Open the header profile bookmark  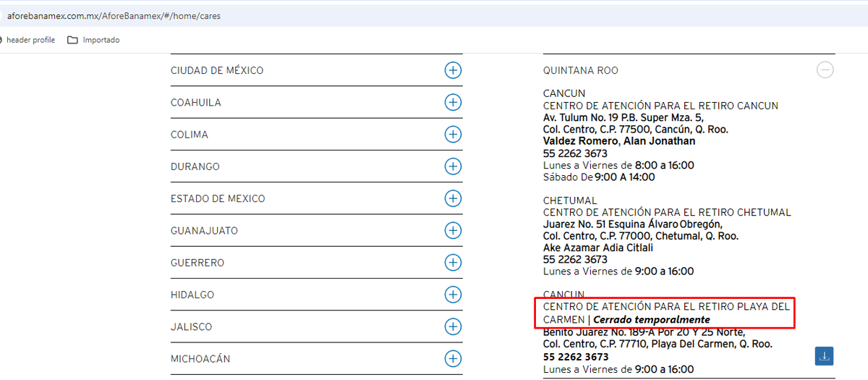[29, 40]
